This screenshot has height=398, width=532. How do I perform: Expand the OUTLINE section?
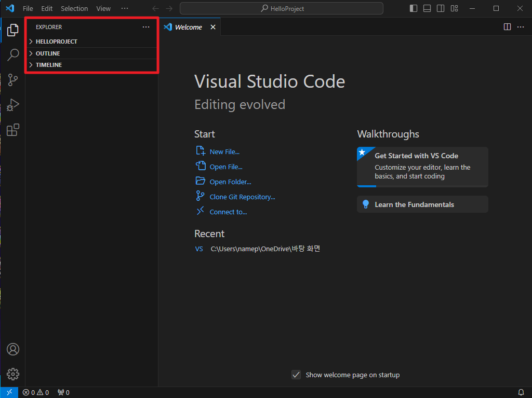[x=91, y=53]
